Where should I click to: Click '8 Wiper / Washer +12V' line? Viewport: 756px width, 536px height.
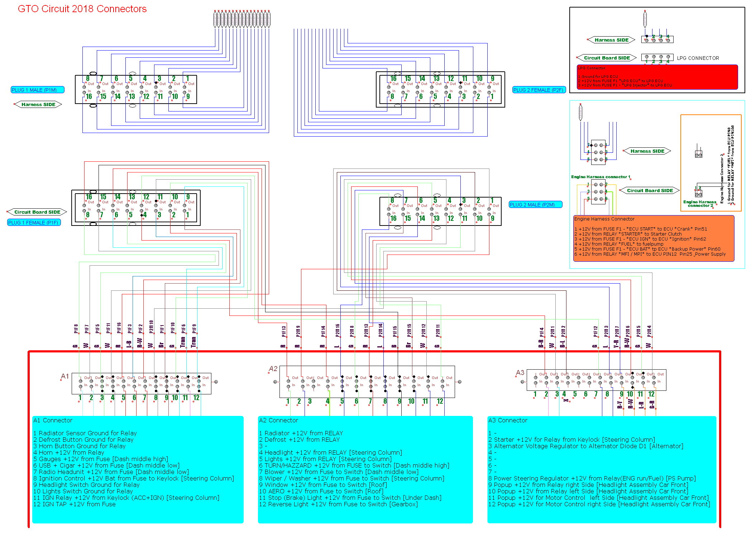click(351, 479)
